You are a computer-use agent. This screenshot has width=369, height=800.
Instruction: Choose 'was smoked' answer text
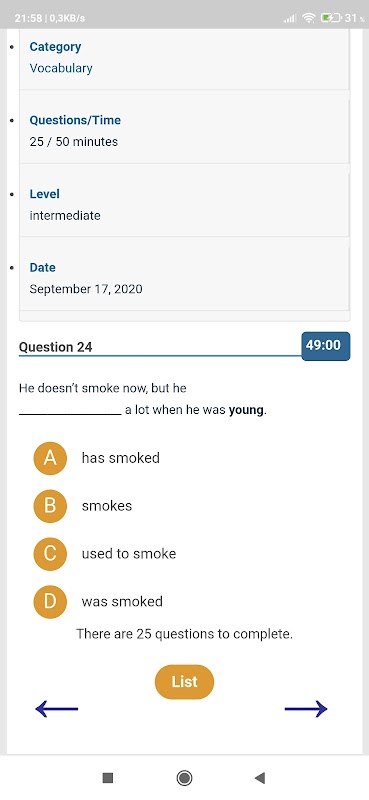click(x=122, y=602)
